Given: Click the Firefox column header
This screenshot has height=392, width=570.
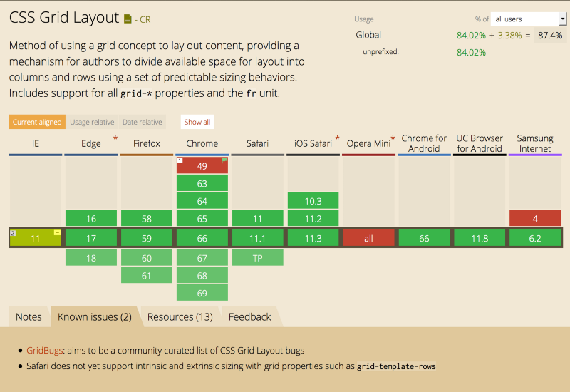Looking at the screenshot, I should [147, 143].
